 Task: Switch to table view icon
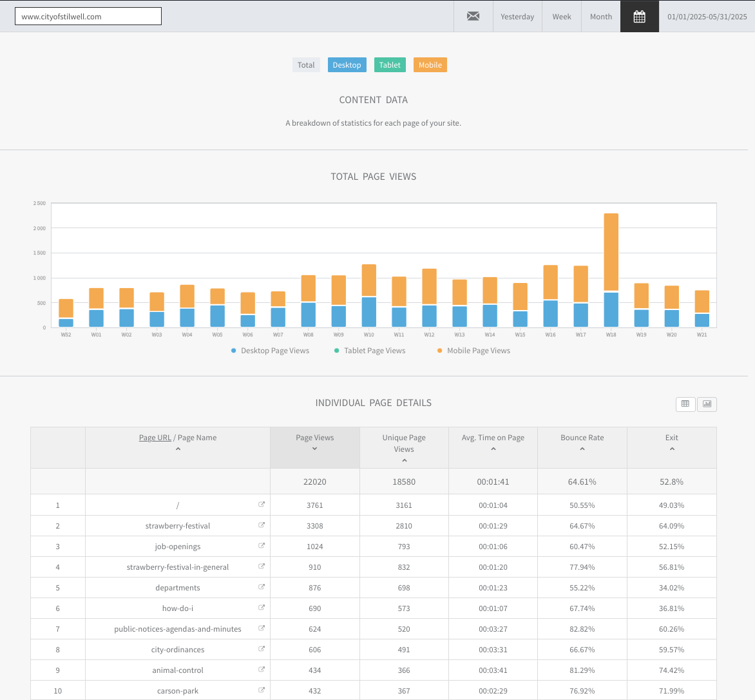[685, 403]
